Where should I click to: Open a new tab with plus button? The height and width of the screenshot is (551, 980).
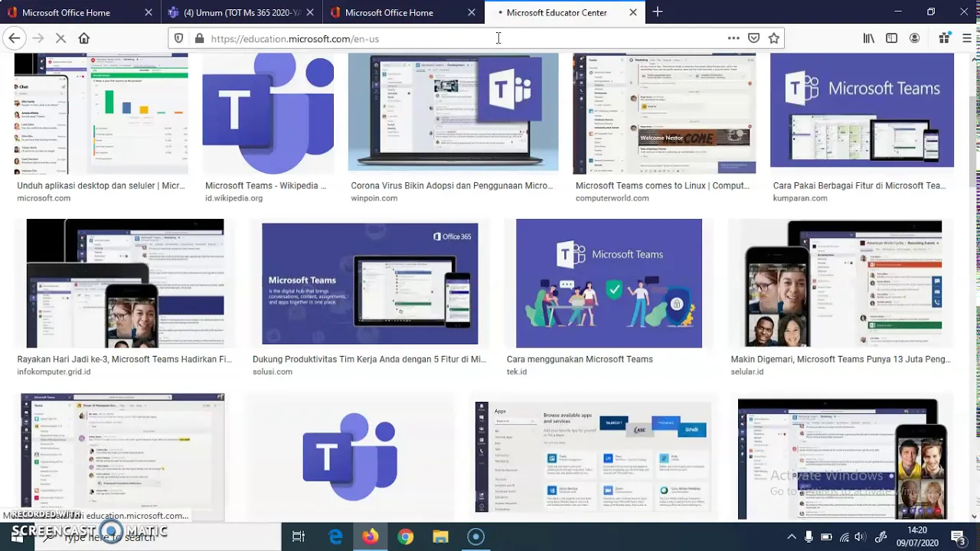coord(658,12)
